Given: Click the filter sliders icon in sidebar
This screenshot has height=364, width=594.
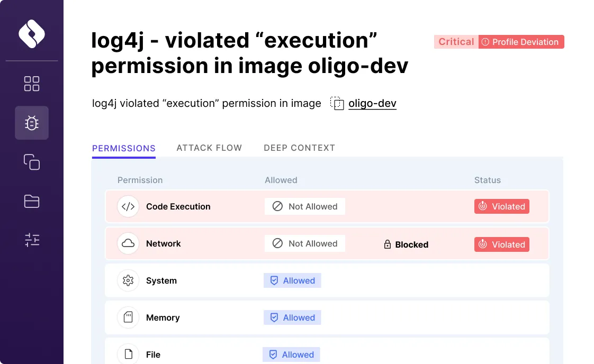Looking at the screenshot, I should tap(32, 240).
